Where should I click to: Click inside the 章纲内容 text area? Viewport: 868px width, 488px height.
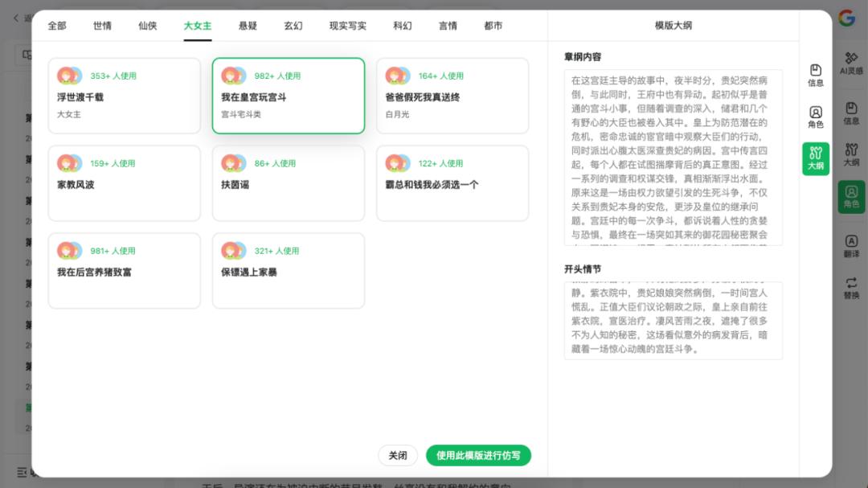[674, 158]
